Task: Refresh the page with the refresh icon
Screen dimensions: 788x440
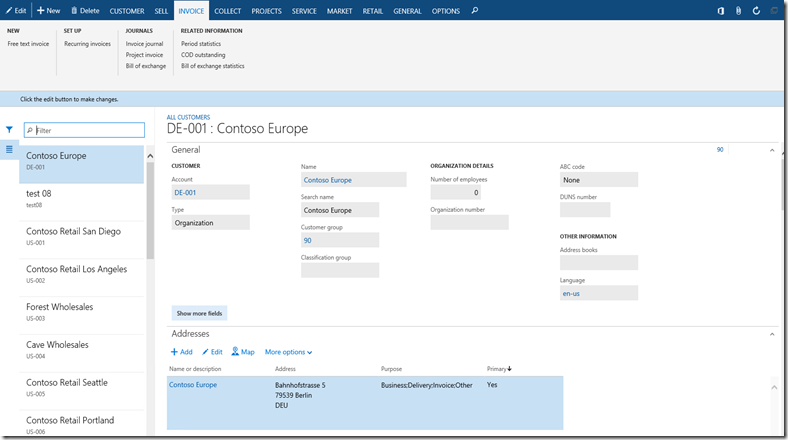Action: (x=756, y=11)
